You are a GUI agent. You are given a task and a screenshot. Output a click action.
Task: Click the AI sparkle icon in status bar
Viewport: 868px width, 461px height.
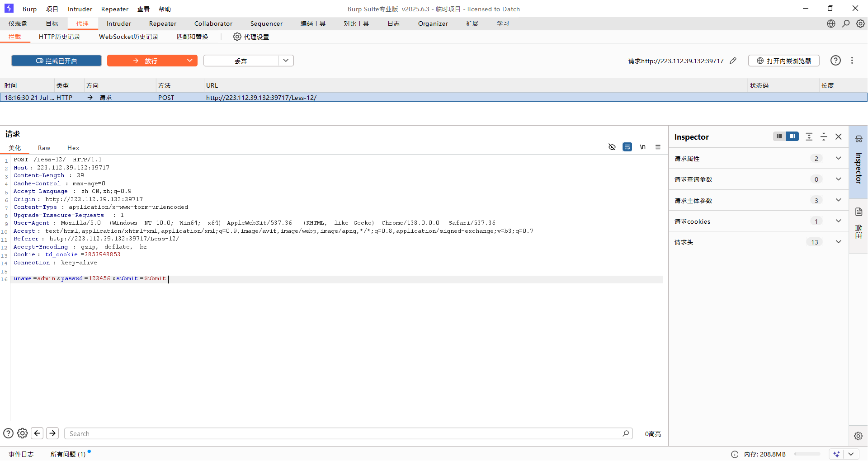[836, 454]
